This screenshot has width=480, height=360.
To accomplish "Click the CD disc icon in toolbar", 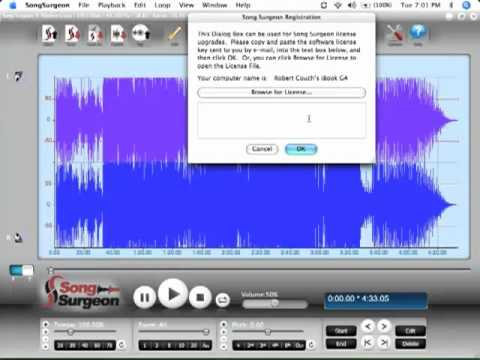I will click(x=141, y=33).
